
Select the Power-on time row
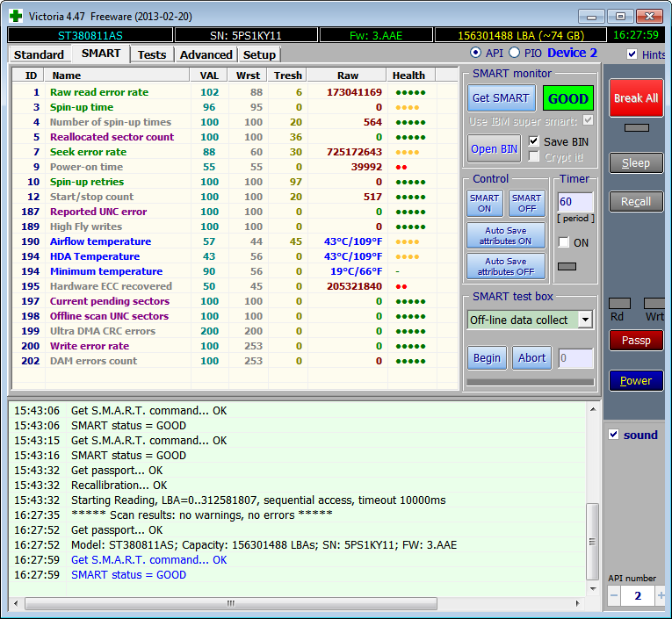coord(235,167)
